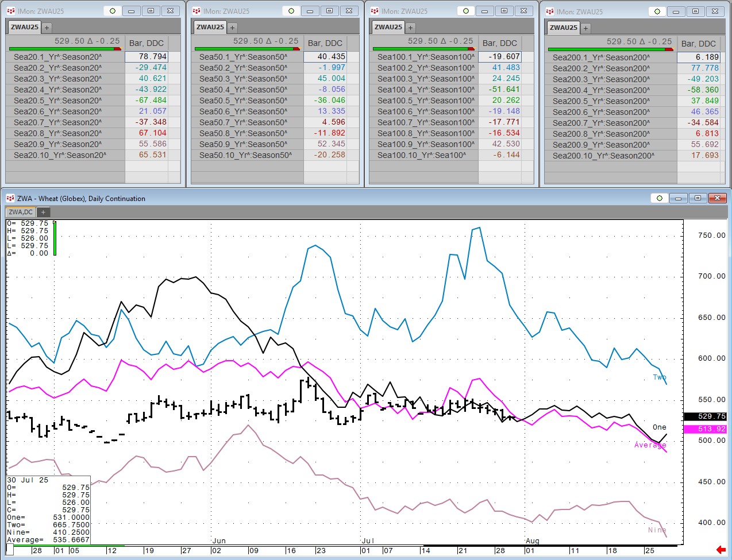
Task: Select the ZWAU25 tab in the Season20 window
Action: pyautogui.click(x=25, y=27)
